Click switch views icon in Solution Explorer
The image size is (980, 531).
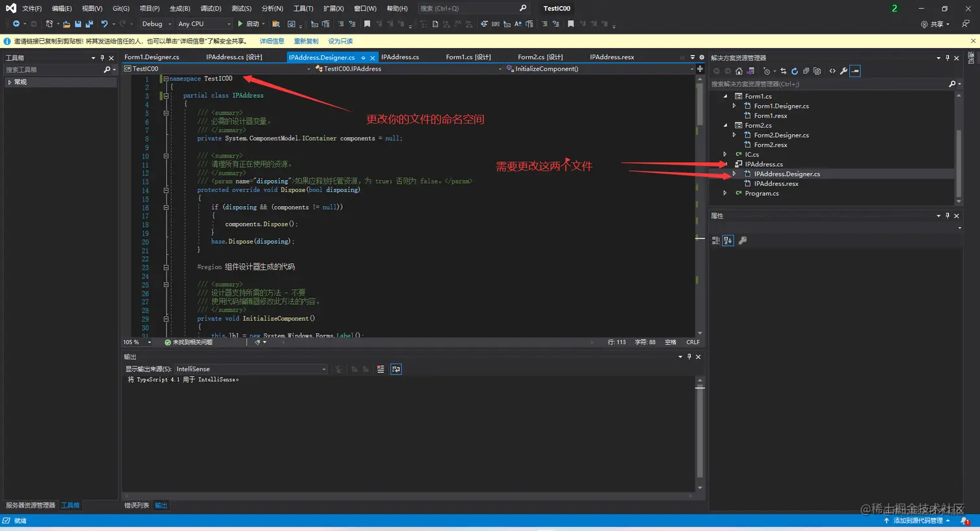tap(751, 71)
